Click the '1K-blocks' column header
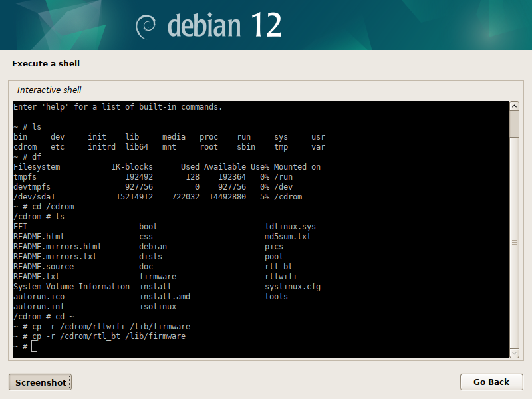This screenshot has height=399, width=532. [132, 167]
